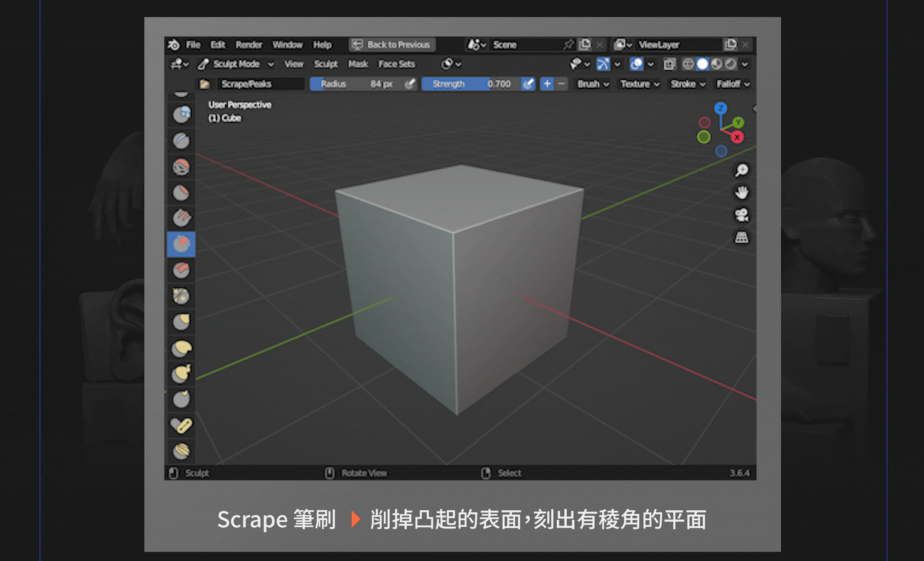Click the zoom magnifier viewport icon

pos(741,171)
